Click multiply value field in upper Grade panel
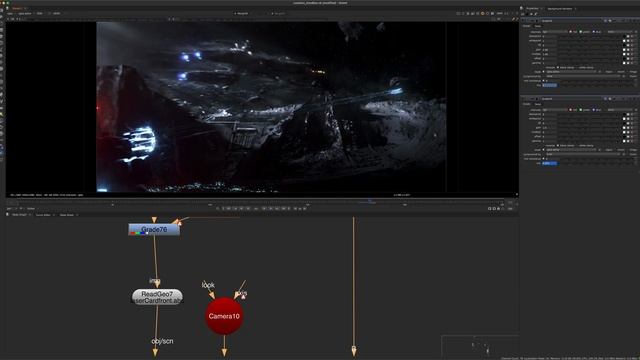 pyautogui.click(x=549, y=54)
